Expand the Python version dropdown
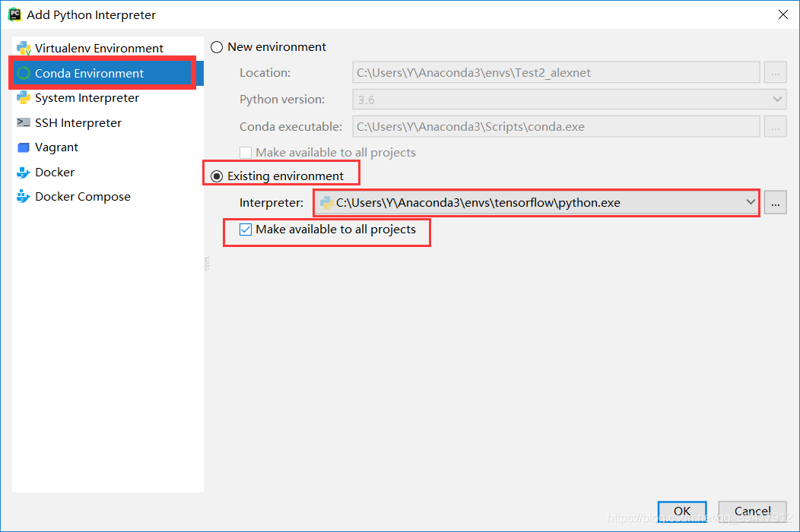 776,99
